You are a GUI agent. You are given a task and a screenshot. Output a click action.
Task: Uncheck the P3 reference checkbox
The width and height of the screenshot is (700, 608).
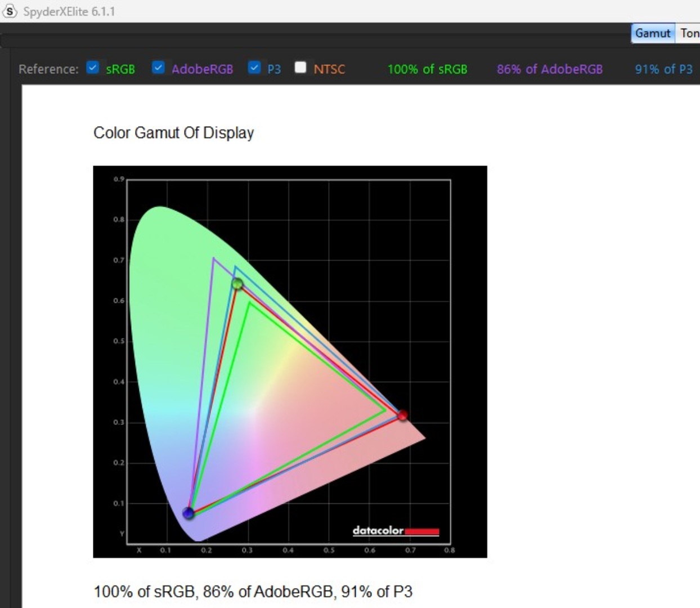coord(254,68)
